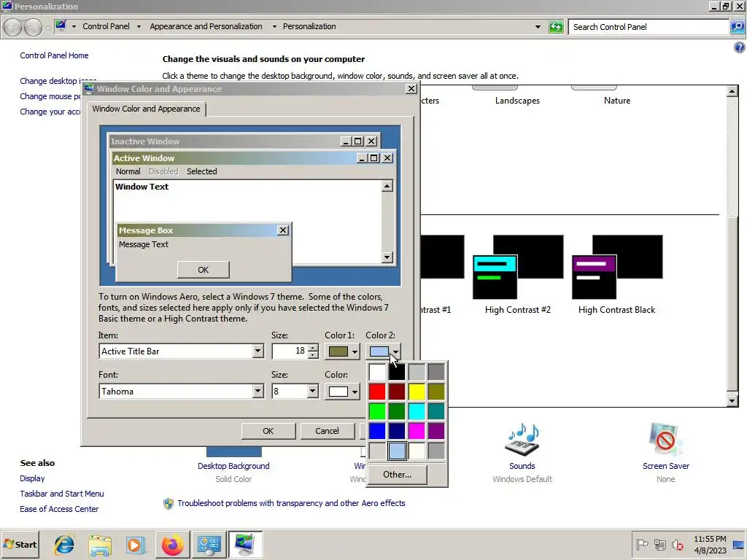Viewport: 747px width, 560px height.
Task: Open Troubleshoot problems with transparency link
Action: [x=291, y=503]
